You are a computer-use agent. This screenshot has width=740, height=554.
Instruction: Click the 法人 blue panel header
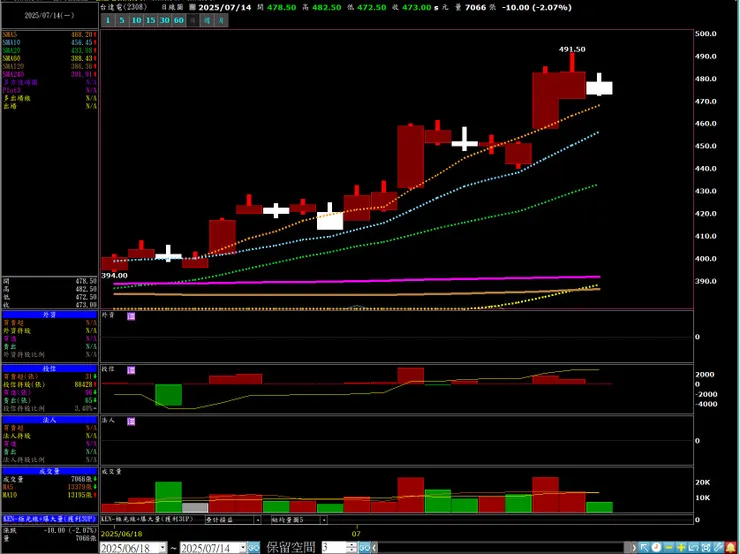50,420
